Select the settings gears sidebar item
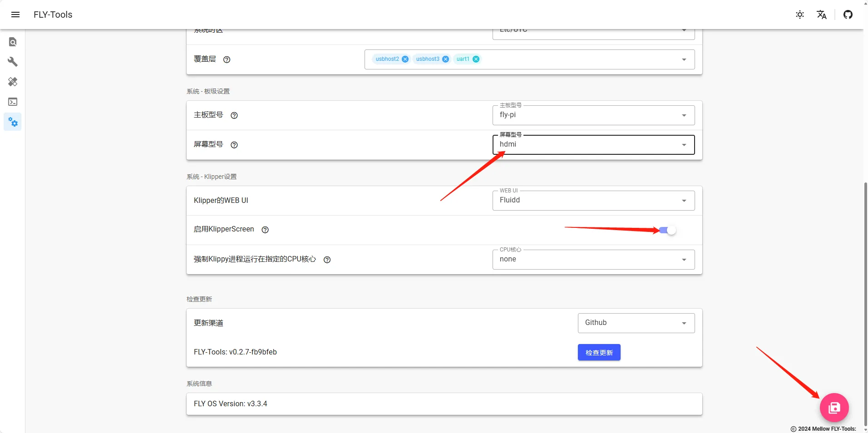Screen dimensions: 868x433 tap(13, 122)
